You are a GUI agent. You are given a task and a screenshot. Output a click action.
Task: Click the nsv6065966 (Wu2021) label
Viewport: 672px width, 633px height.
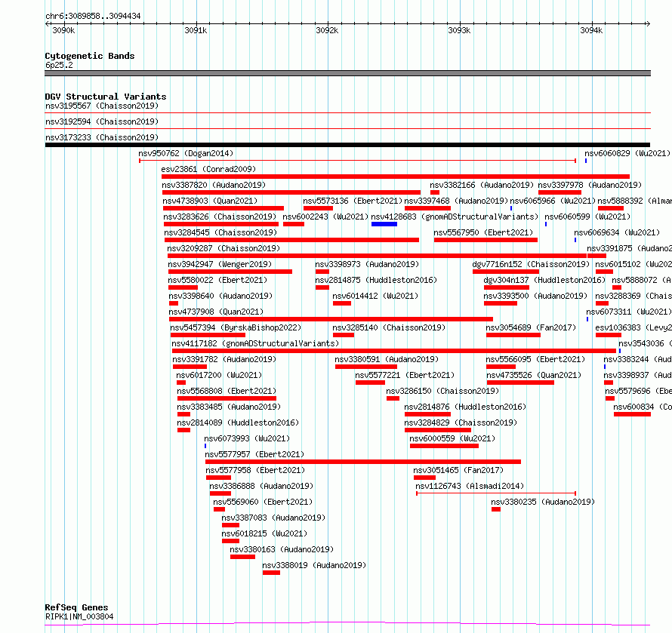(553, 201)
